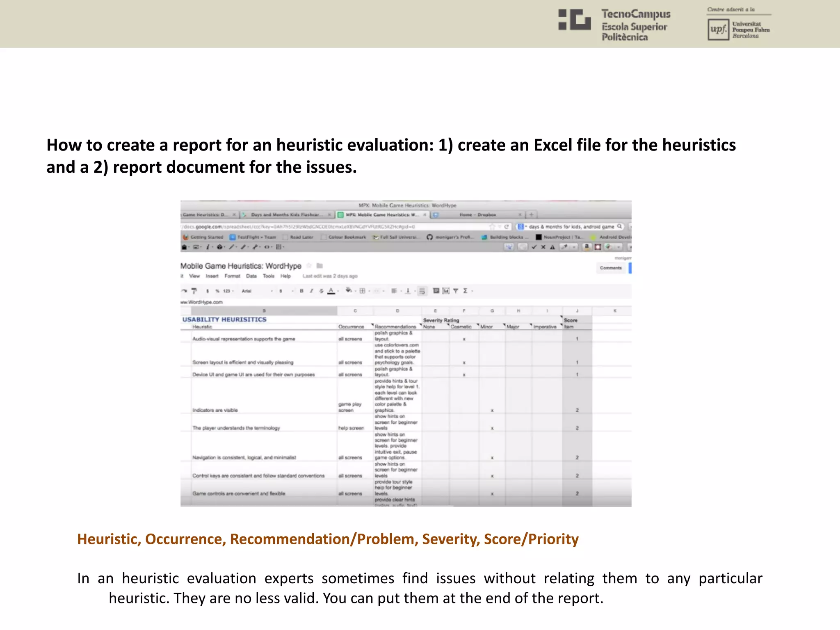Toggle bold formatting in the spreadsheet toolbar
This screenshot has height=630, width=840.
[x=301, y=291]
